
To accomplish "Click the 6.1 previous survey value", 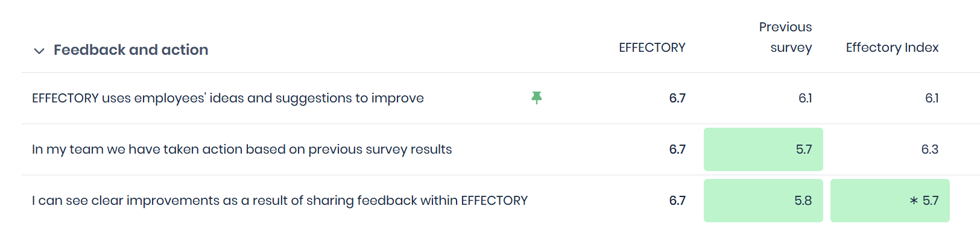I will click(805, 98).
